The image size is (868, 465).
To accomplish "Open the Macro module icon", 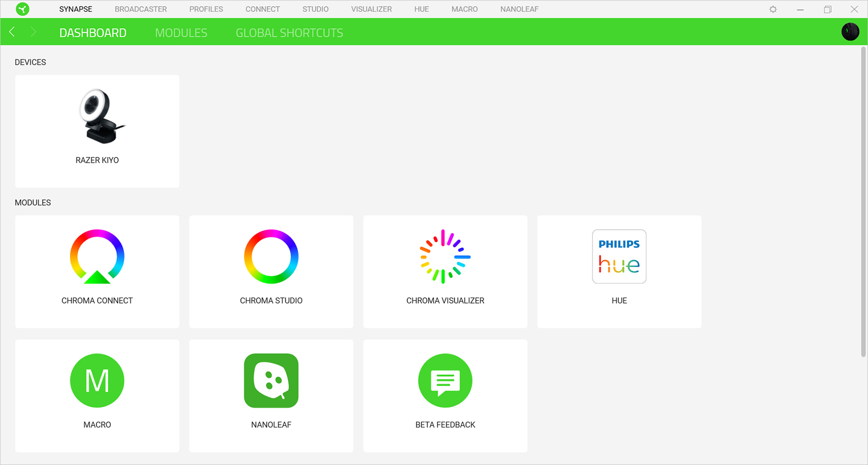I will click(x=97, y=380).
